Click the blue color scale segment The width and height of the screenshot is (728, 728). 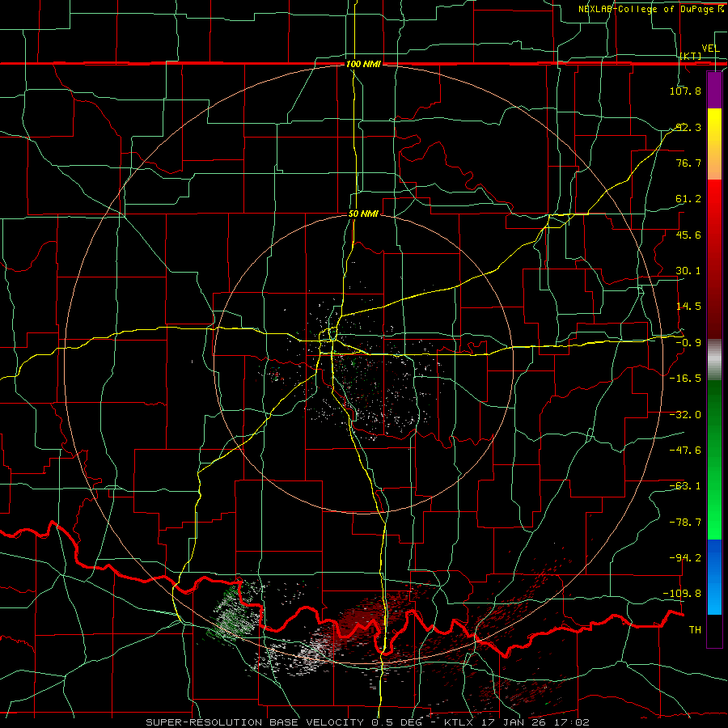[714, 577]
